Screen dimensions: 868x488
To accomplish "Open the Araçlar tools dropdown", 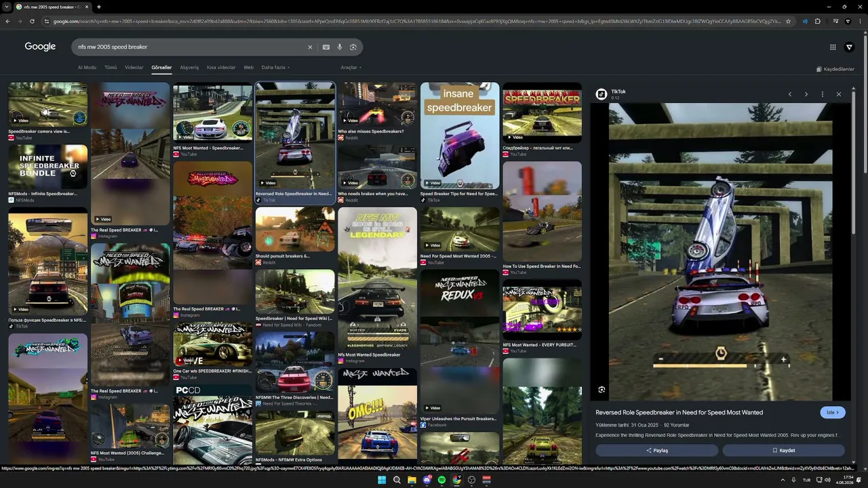I will (351, 68).
